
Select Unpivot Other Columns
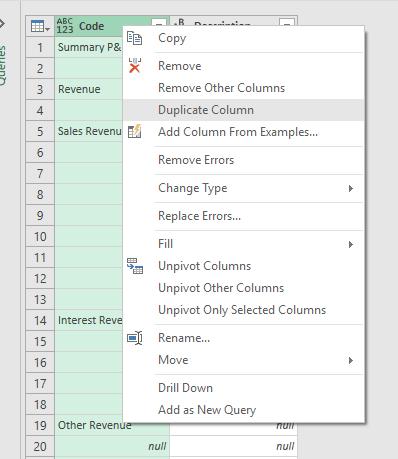(243, 288)
